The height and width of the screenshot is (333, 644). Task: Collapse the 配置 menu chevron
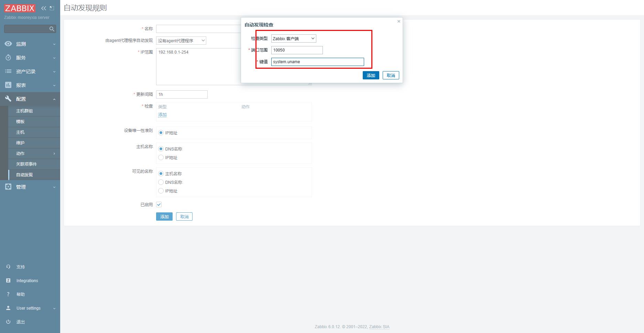tap(54, 99)
